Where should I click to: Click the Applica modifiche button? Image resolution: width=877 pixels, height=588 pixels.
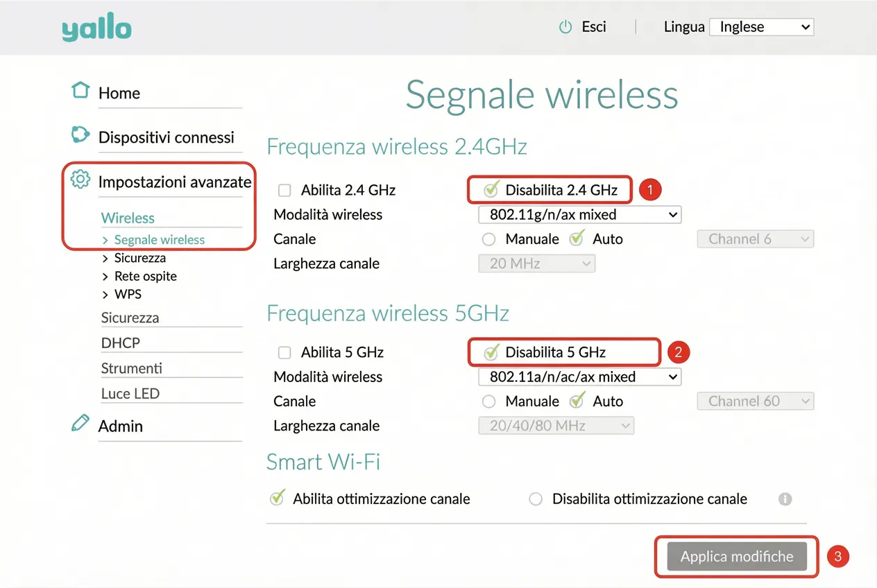pyautogui.click(x=737, y=557)
